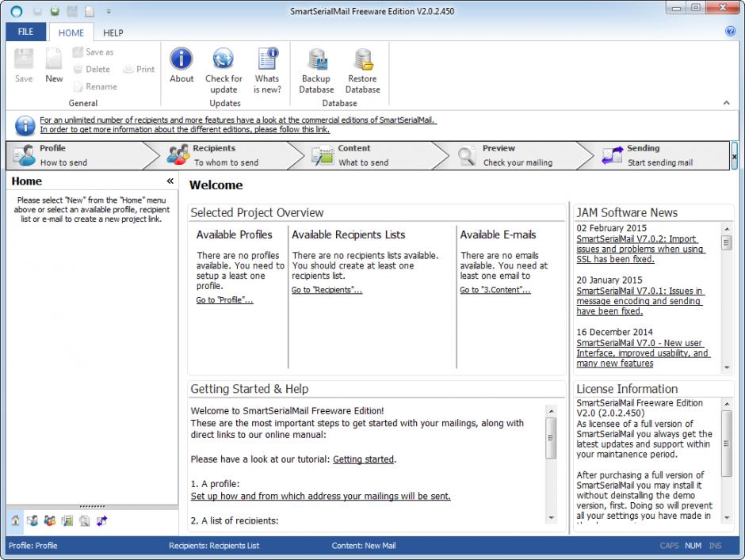745x560 pixels.
Task: Click Check for update icon
Action: click(x=223, y=70)
